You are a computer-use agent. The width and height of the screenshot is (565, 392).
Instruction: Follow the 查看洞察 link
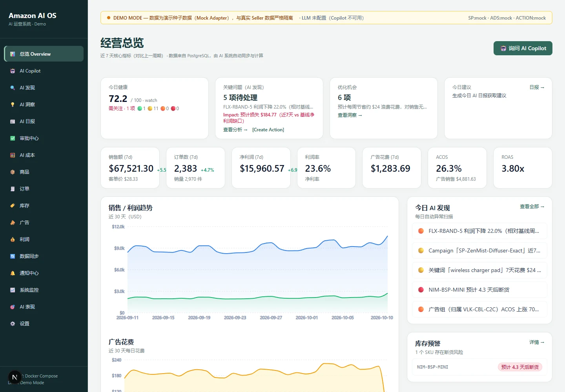350,115
